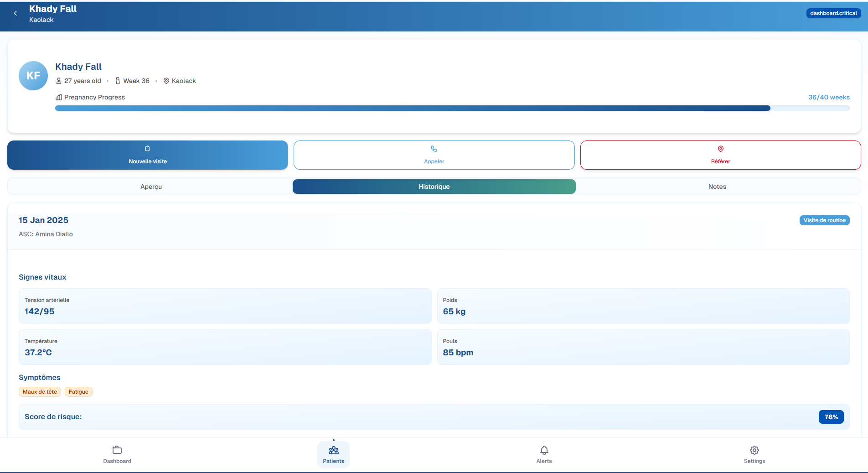Open Settings via the gear icon
This screenshot has height=473, width=868.
click(754, 450)
